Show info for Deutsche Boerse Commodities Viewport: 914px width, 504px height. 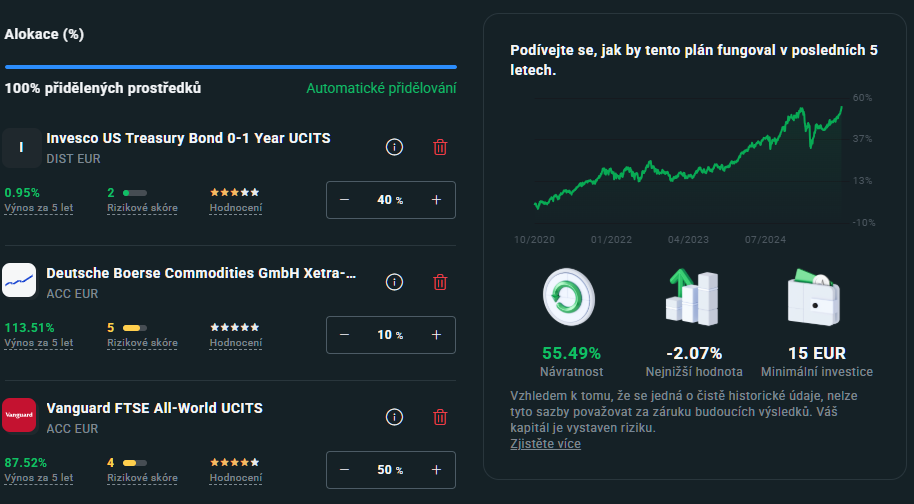pos(394,282)
